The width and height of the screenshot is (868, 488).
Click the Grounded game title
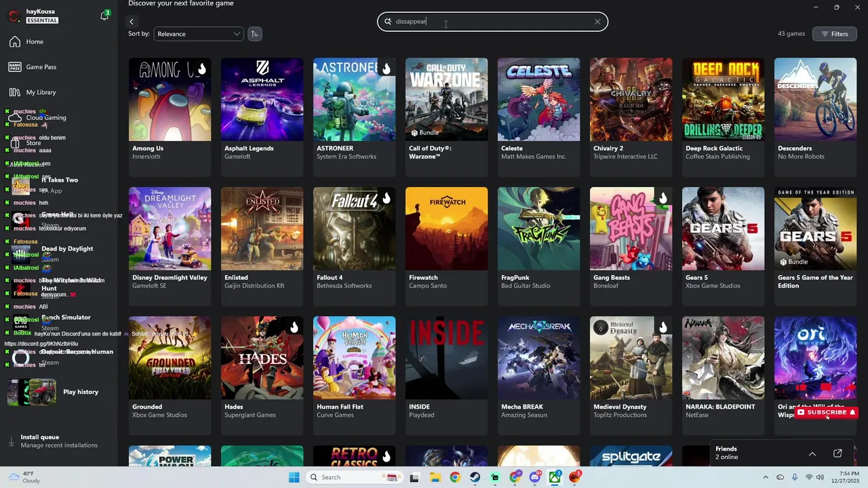click(147, 407)
